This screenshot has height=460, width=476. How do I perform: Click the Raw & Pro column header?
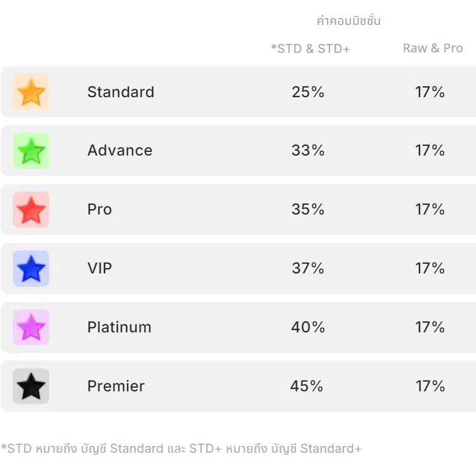[433, 48]
